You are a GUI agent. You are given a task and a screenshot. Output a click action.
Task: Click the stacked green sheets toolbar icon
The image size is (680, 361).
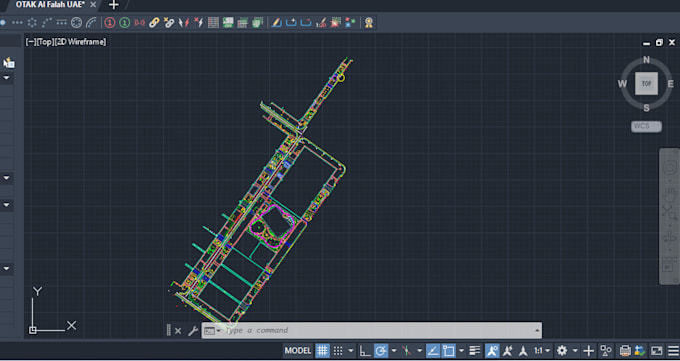coord(258,22)
